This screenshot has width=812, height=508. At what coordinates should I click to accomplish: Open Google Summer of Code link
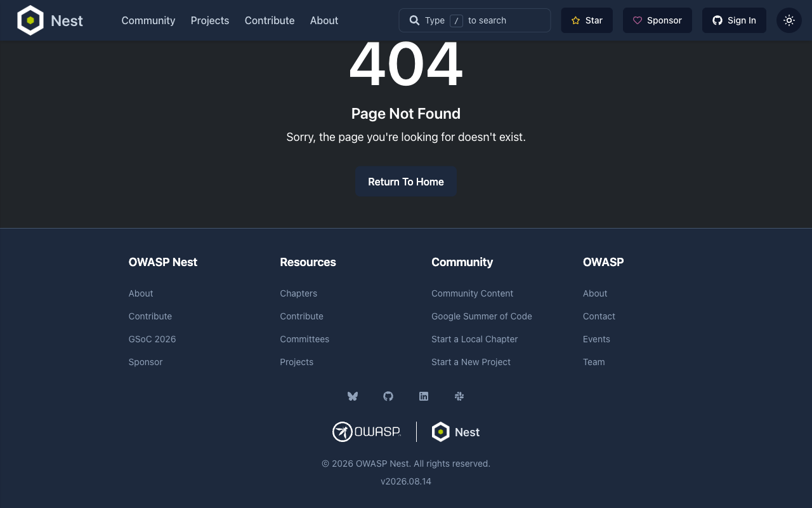[482, 316]
